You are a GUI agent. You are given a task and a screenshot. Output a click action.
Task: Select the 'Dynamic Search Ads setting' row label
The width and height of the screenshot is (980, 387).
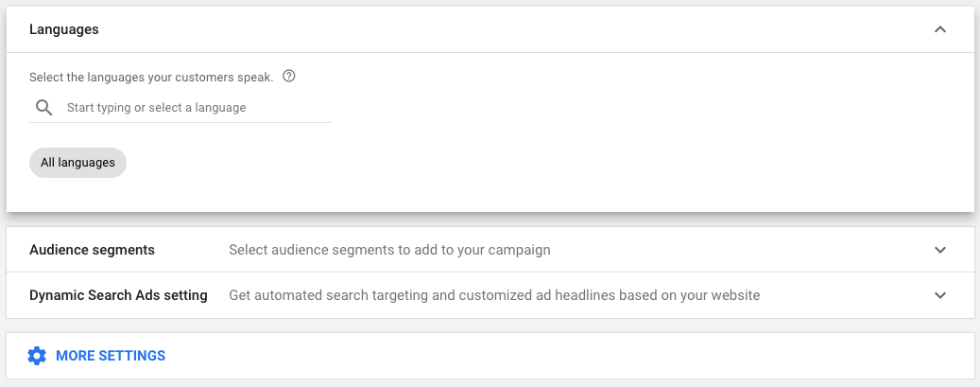click(118, 295)
